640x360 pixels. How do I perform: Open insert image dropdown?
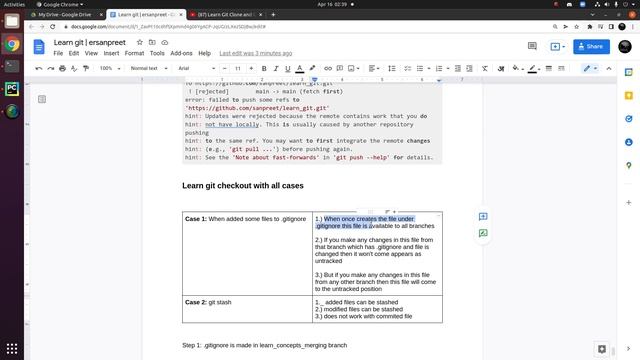coord(353,68)
